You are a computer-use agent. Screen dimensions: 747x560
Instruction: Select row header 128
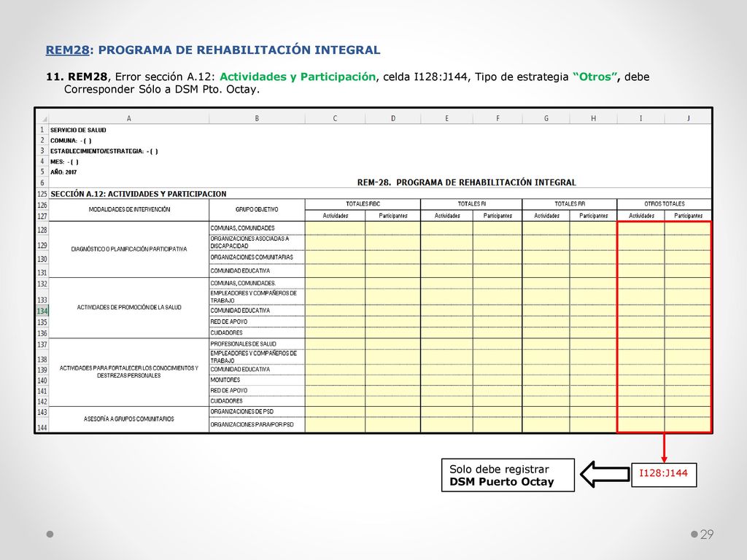42,230
